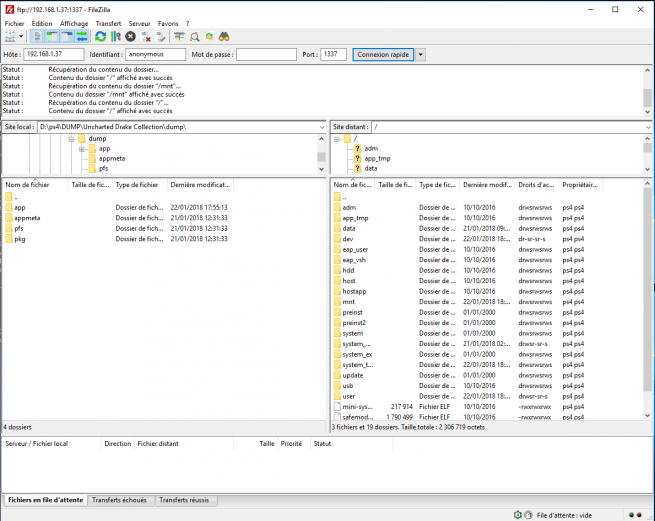Sort remote files by Droits d'accès column
The height and width of the screenshot is (521, 655).
pos(536,185)
